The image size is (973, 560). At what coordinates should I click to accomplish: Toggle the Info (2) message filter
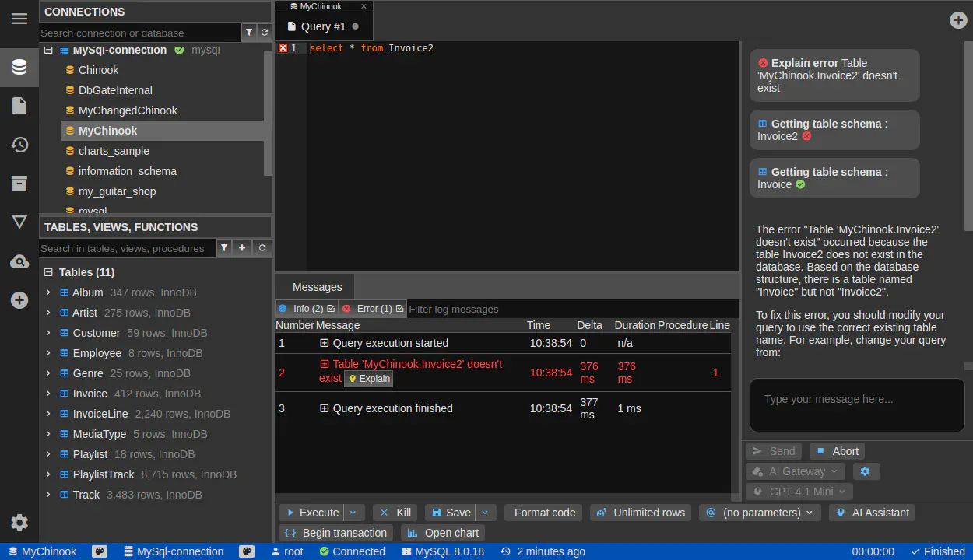pos(307,309)
